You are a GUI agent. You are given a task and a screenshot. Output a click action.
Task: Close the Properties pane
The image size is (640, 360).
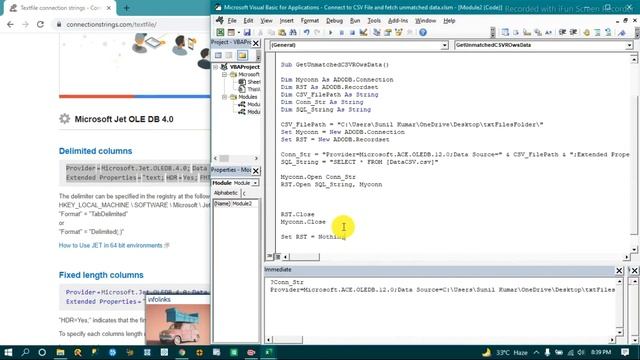[x=256, y=171]
